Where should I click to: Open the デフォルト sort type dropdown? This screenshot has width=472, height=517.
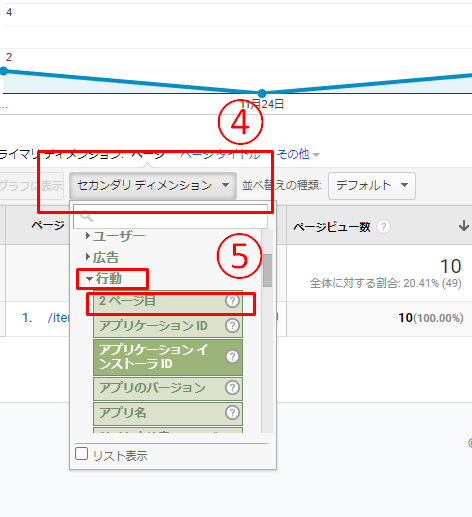pos(372,186)
